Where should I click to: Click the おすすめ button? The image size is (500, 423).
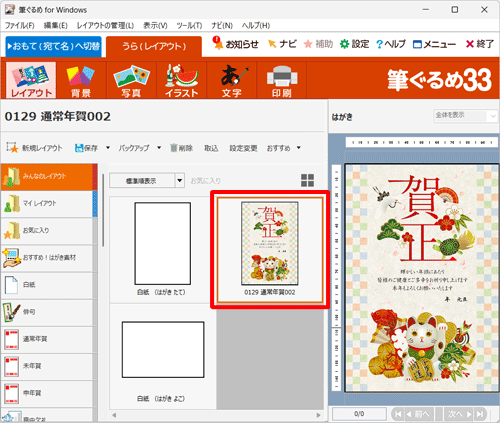pos(278,148)
